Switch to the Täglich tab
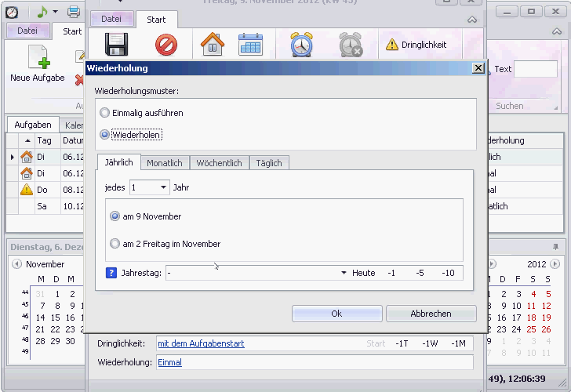 pos(269,163)
